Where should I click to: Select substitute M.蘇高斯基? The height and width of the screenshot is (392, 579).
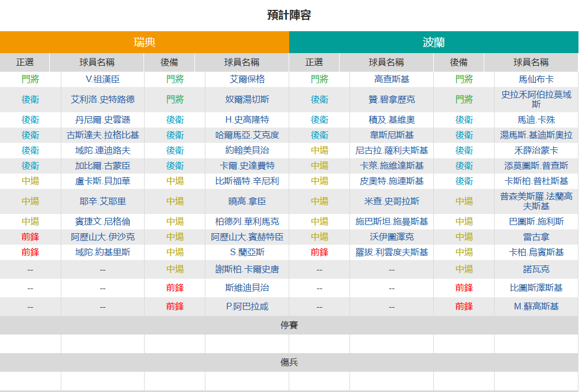(536, 307)
